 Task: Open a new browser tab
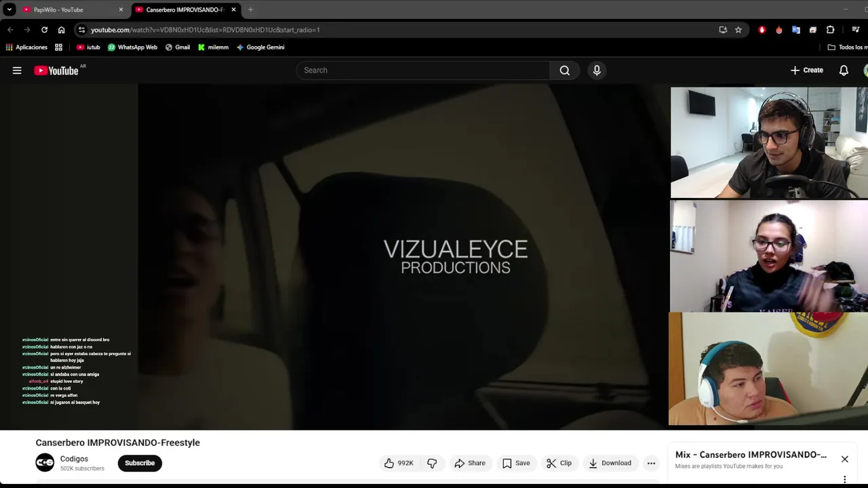point(250,9)
